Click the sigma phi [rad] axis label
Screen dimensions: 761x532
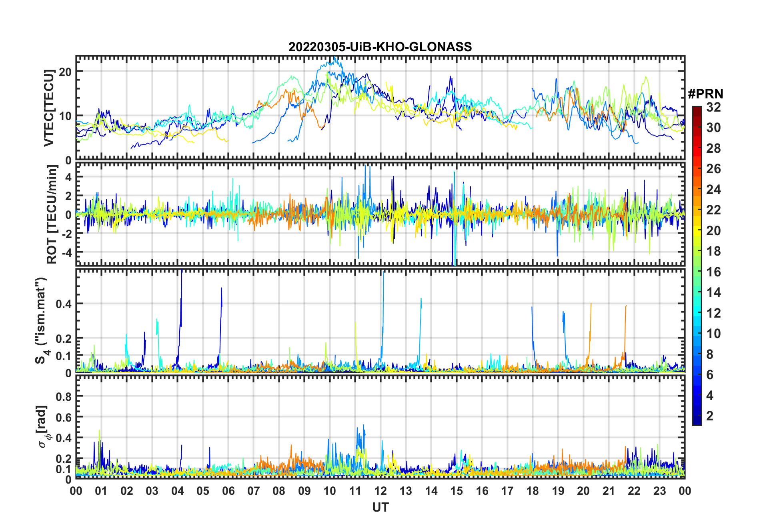[43, 426]
